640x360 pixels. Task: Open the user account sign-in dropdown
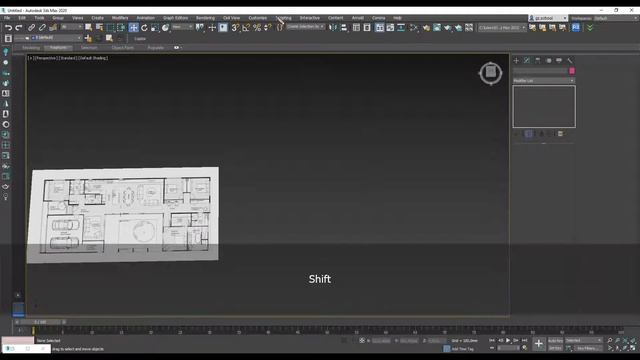(548, 18)
